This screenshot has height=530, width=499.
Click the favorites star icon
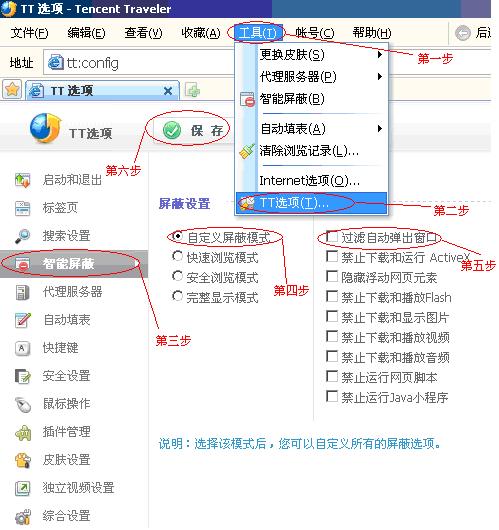point(12,90)
